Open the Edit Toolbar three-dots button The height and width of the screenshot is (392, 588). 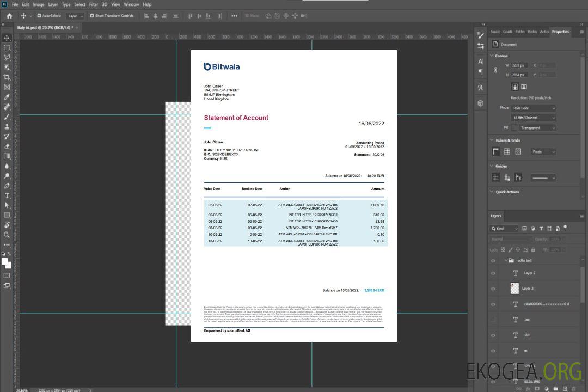tap(7, 244)
